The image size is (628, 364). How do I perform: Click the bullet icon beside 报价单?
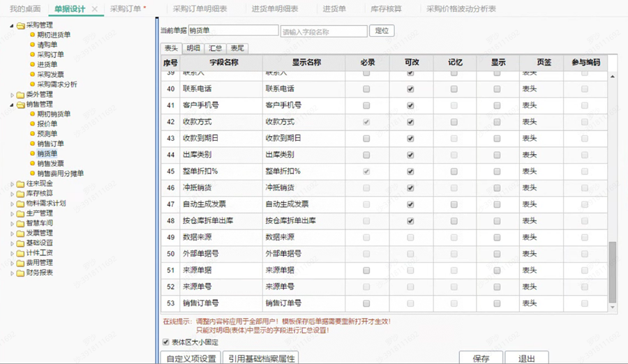[x=32, y=123]
